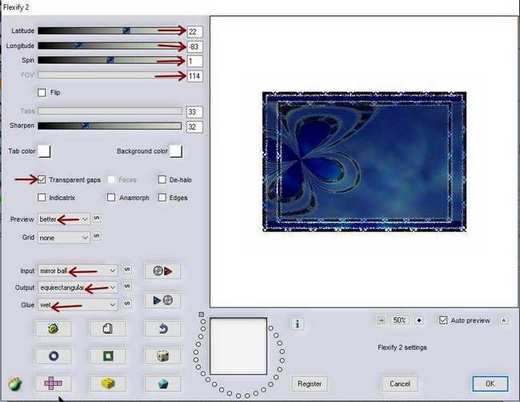Click the info 'i' icon
Viewport: 520px width, 402px height.
tap(297, 324)
